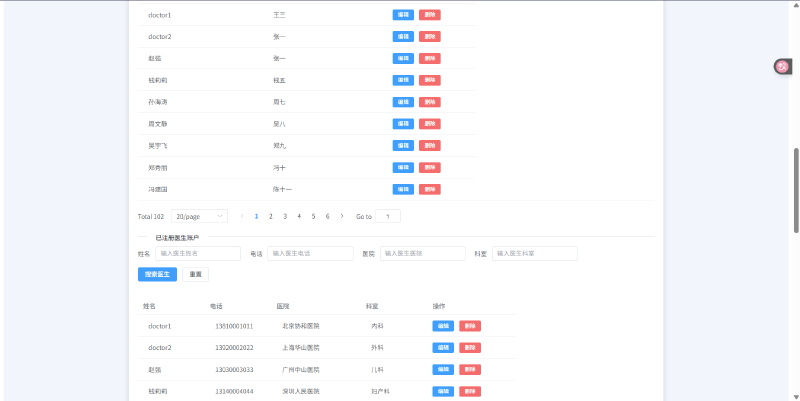Click 搜索医生 search button
Viewport: 800px width, 401px height.
click(x=157, y=274)
